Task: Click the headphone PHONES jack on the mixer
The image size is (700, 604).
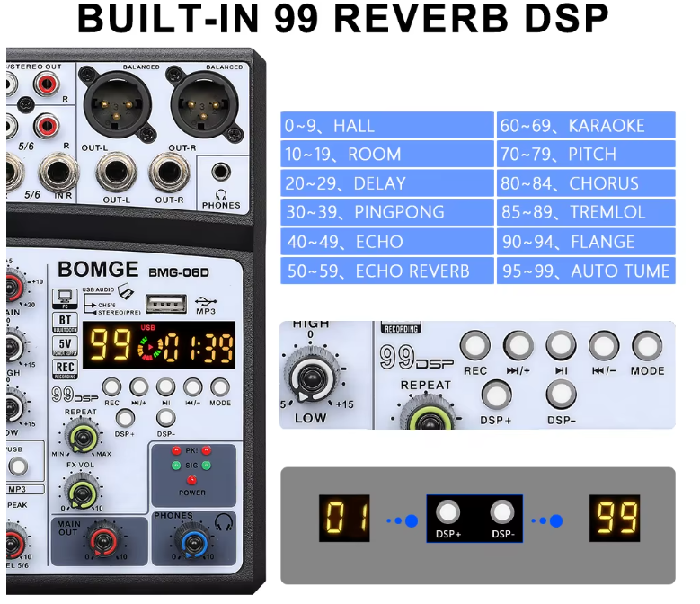Action: [221, 173]
